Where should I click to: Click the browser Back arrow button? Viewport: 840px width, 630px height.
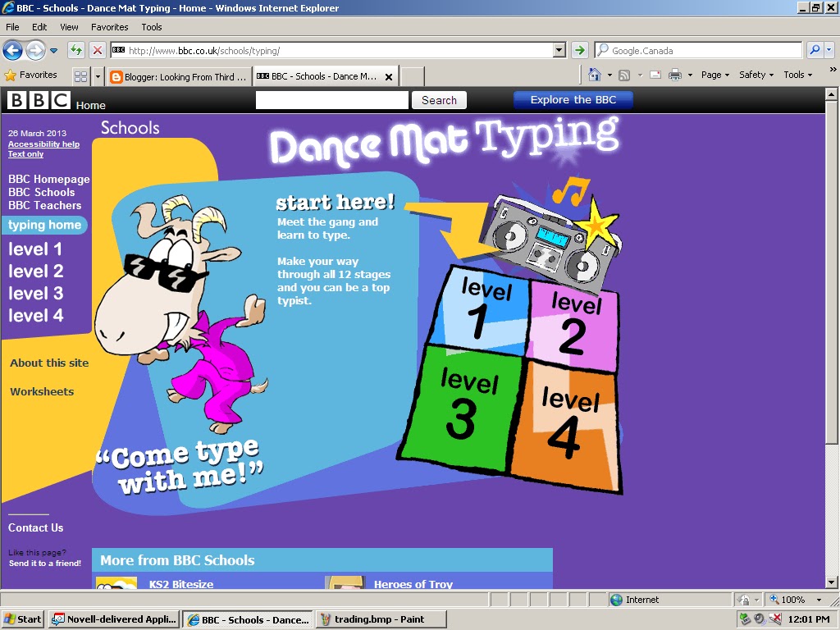coord(13,51)
